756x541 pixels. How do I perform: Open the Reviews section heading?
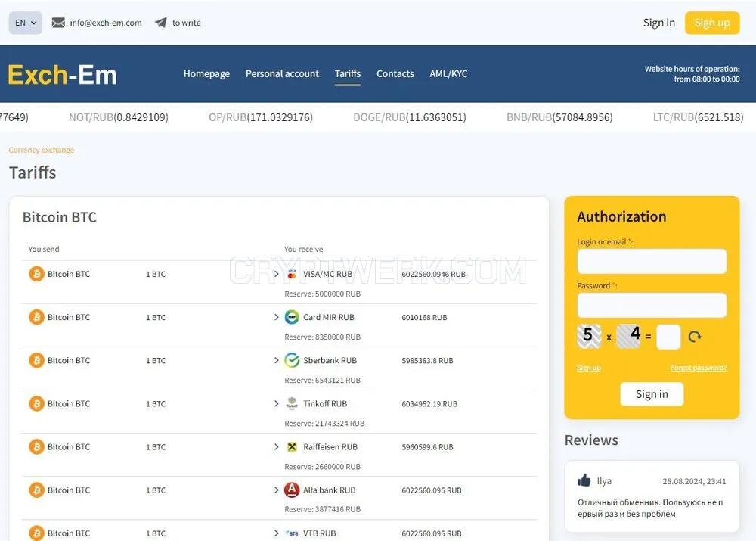pyautogui.click(x=592, y=440)
